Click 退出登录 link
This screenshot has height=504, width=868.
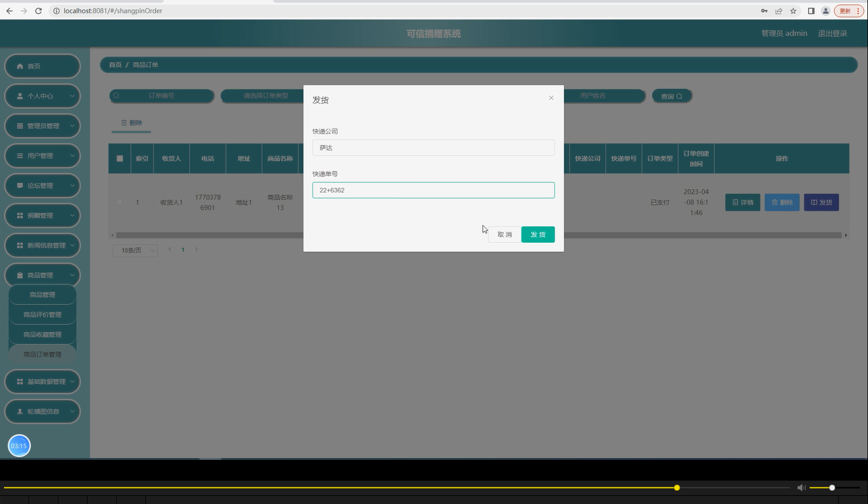[x=832, y=33]
